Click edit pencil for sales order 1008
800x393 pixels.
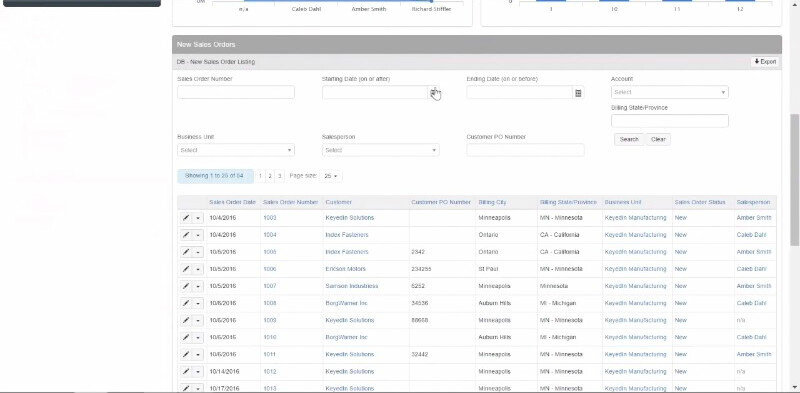186,303
